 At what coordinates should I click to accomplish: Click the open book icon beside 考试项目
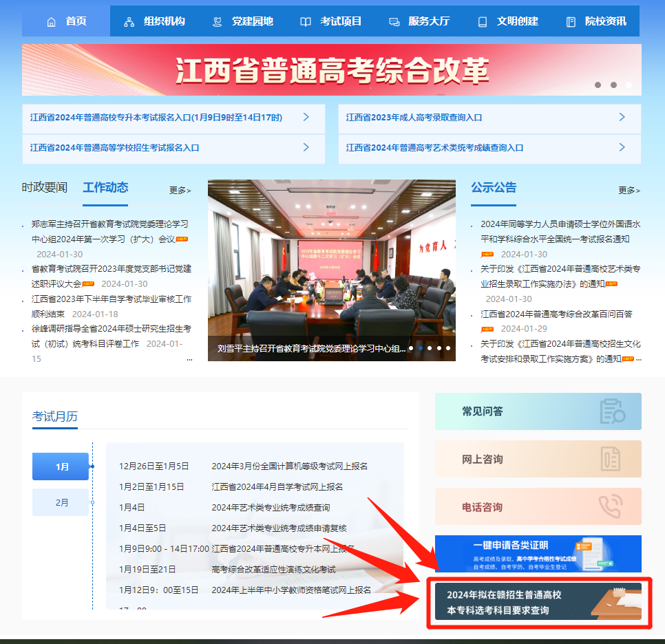(306, 22)
